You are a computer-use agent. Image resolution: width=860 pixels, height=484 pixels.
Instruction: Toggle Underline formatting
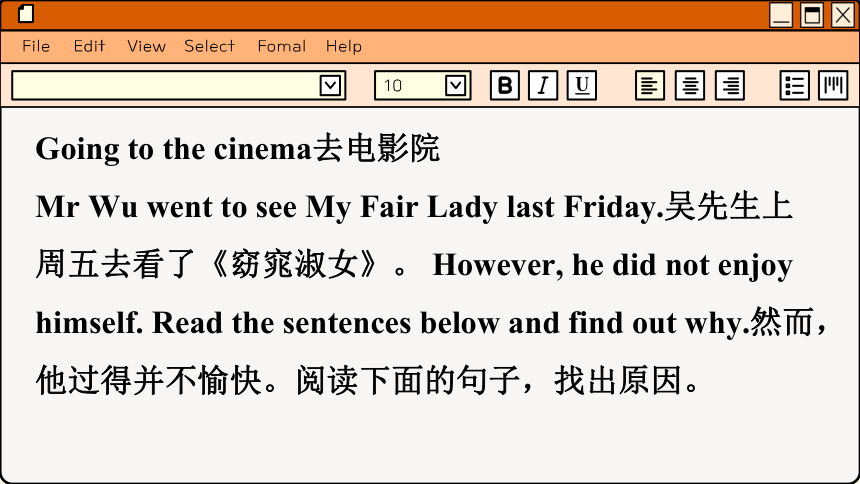582,85
